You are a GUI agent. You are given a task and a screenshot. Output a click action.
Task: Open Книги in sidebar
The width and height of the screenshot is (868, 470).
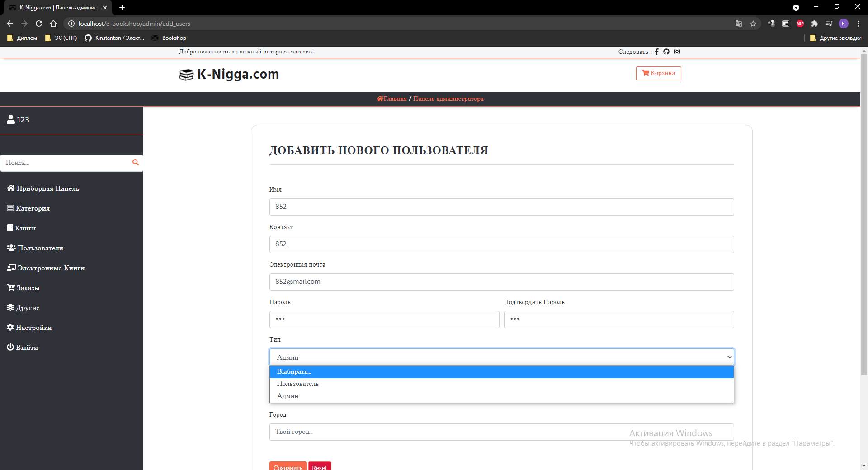click(21, 228)
